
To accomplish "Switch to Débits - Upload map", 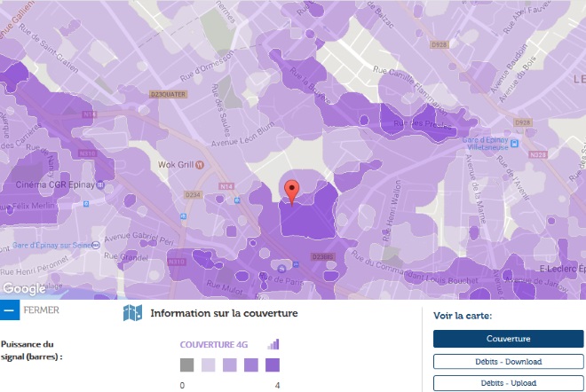I will click(508, 383).
